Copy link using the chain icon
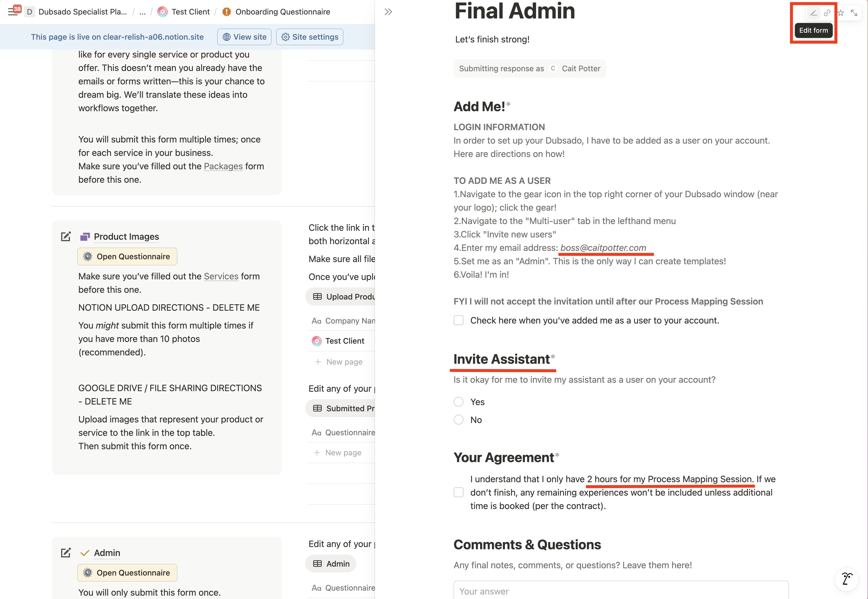This screenshot has height=599, width=868. (x=827, y=13)
